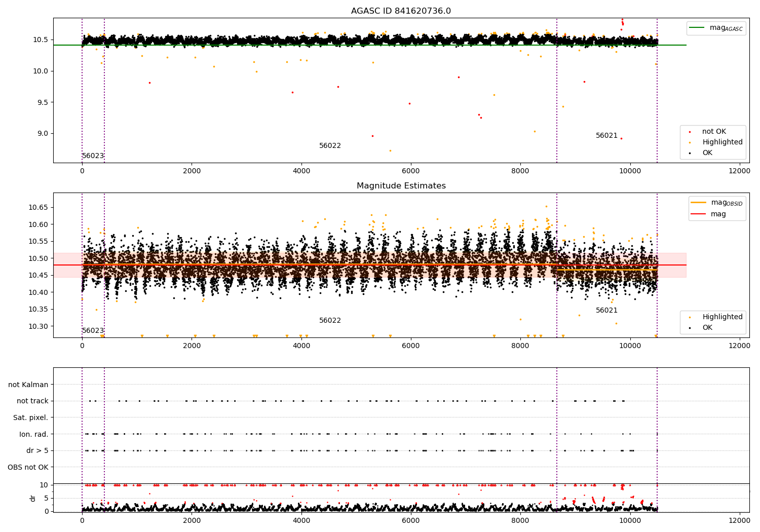This screenshot has width=760, height=532.
Task: Click the 10.65 tick label in middle plot
Action: (39, 208)
